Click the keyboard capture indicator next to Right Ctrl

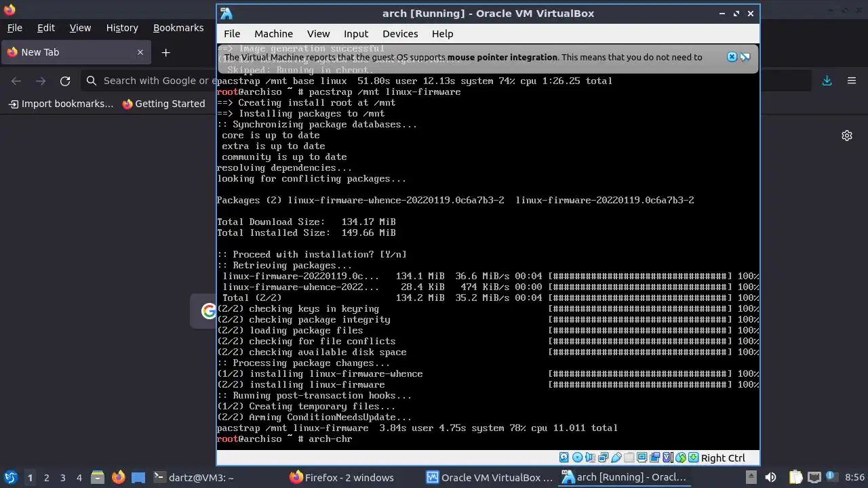(x=693, y=457)
